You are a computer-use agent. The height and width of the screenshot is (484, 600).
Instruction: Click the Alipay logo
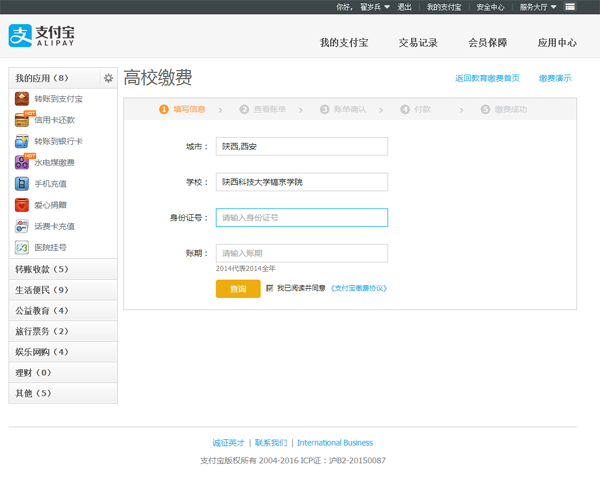point(41,36)
